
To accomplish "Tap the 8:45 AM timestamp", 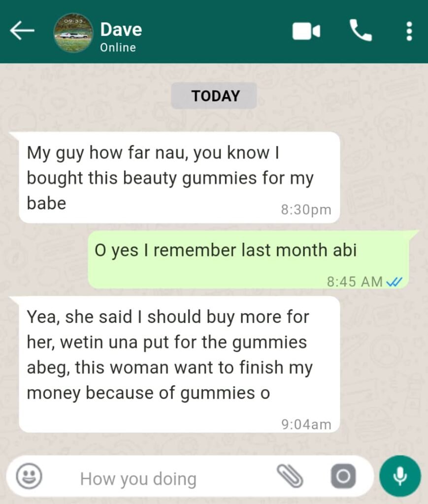I will coord(355,282).
